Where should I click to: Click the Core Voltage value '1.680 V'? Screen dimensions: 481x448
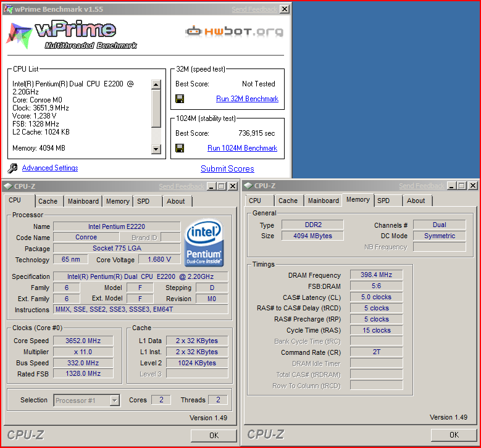click(x=159, y=259)
